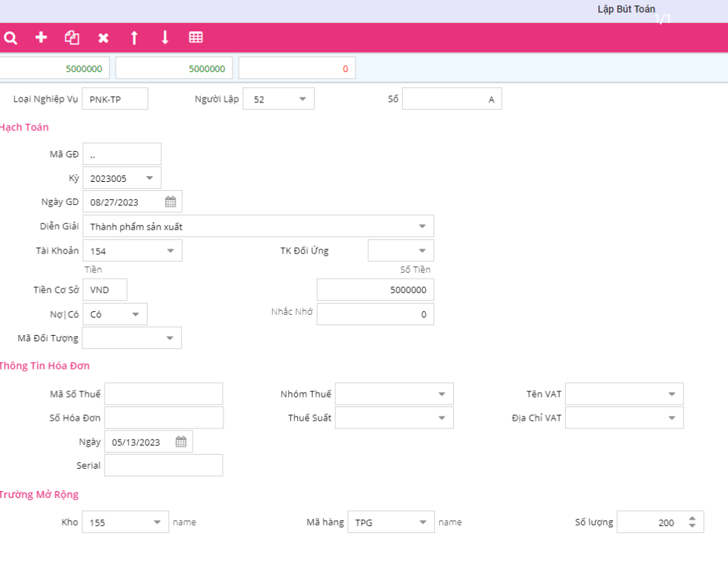Open the Nhóm Thuế dropdown
Screen dimensions: 728x569
tap(441, 394)
